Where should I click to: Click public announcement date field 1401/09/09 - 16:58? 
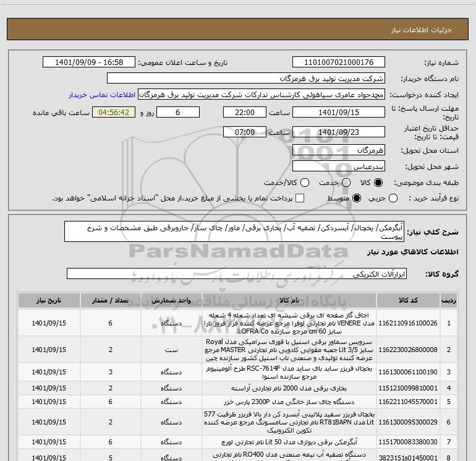click(89, 62)
